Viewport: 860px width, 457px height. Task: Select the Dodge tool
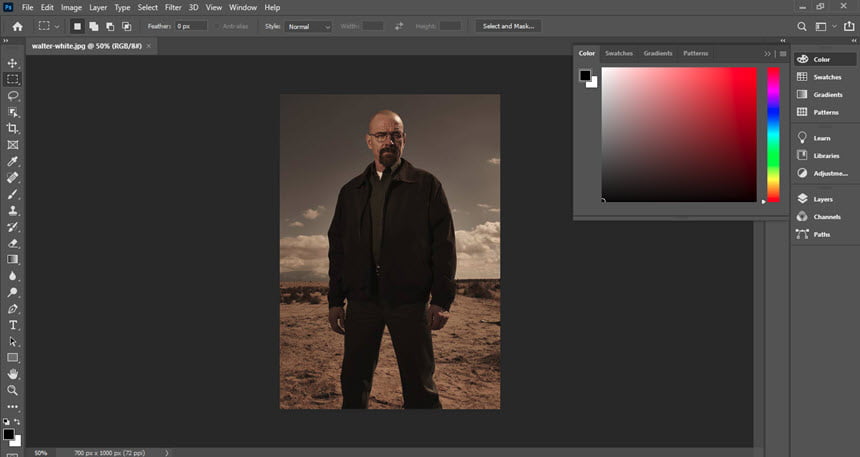tap(13, 292)
